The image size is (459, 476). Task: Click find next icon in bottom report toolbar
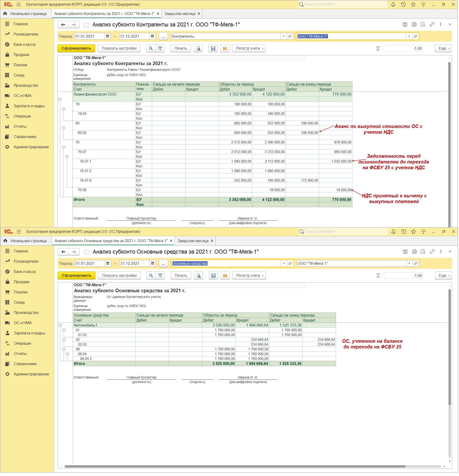160,276
